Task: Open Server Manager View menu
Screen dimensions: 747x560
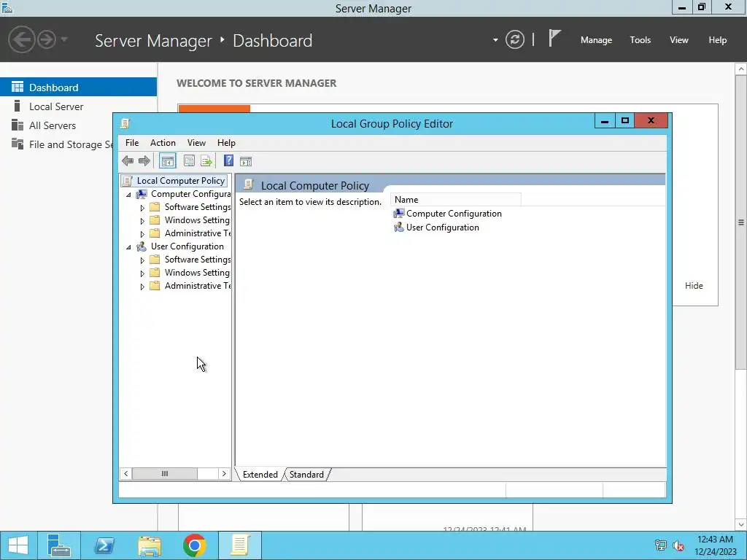Action: [x=678, y=40]
